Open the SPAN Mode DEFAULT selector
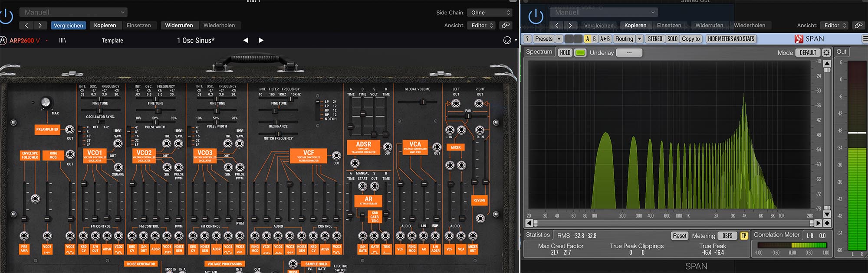The image size is (868, 273). [808, 53]
